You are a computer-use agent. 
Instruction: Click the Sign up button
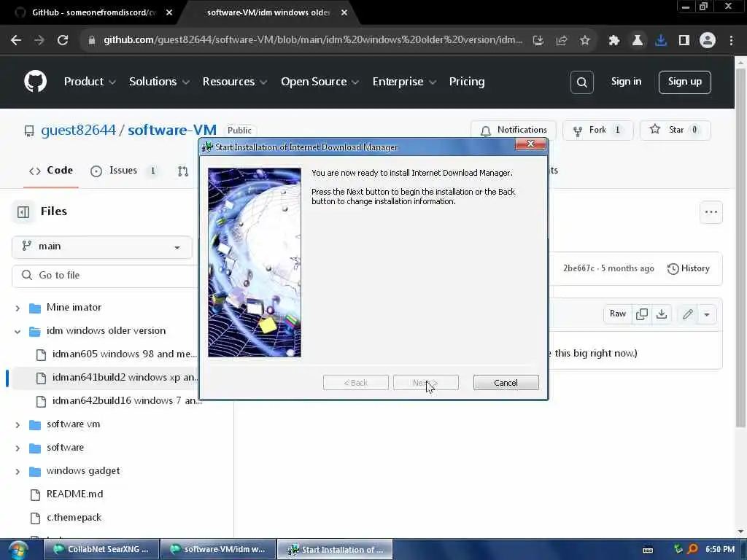684,82
